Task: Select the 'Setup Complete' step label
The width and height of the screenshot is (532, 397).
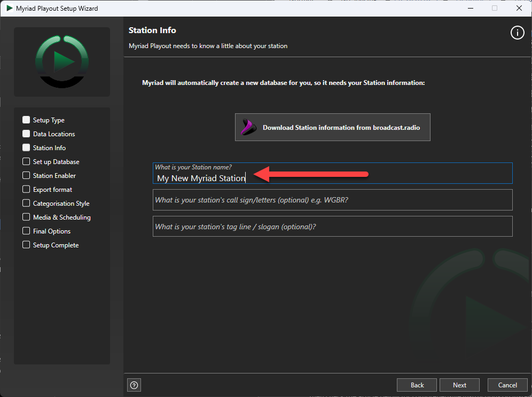Action: (x=56, y=245)
